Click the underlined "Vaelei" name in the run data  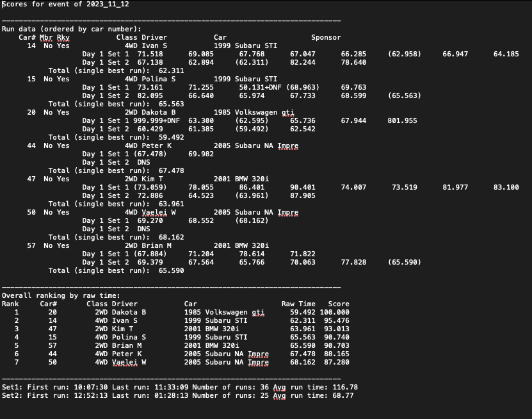[x=154, y=212]
